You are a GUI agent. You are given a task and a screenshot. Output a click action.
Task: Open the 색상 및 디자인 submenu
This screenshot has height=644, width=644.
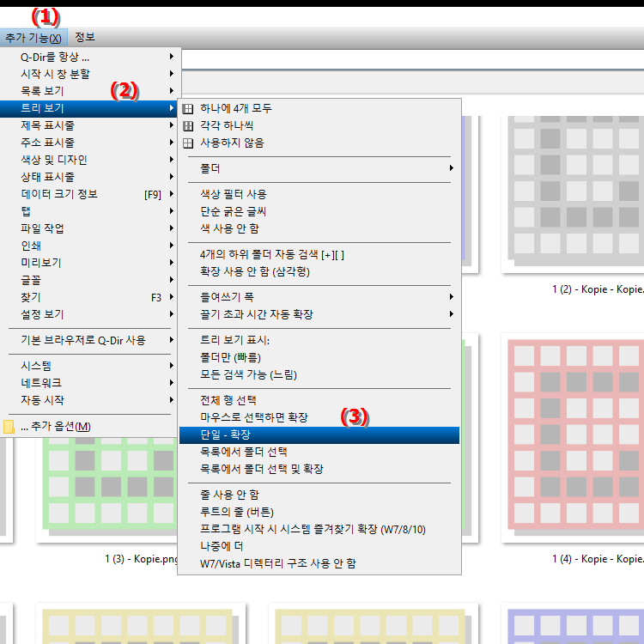[x=88, y=160]
